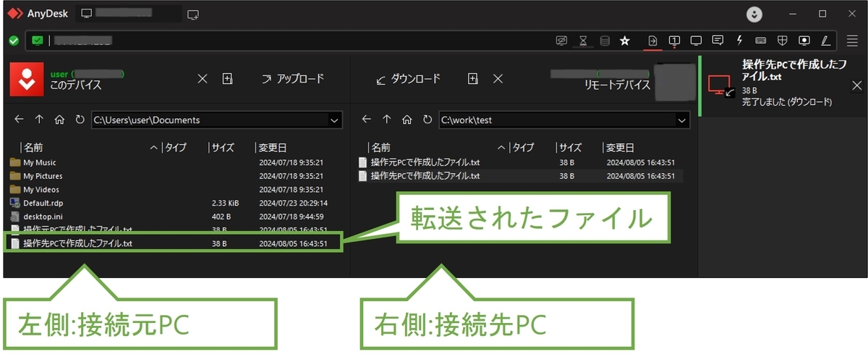Open display settings monitor icon
Viewport: 868px width, 357px height.
click(696, 41)
